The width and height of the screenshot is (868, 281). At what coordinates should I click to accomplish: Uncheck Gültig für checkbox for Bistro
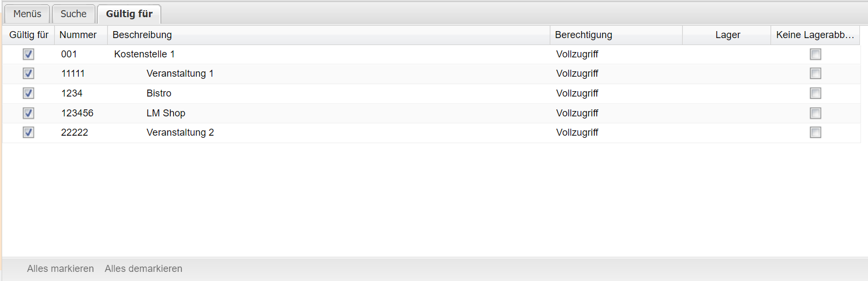coord(28,93)
